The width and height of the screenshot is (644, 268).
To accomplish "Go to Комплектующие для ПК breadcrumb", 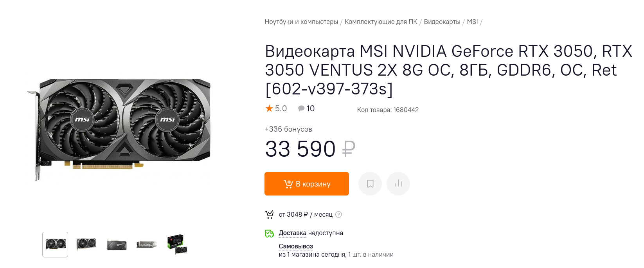I will (381, 22).
